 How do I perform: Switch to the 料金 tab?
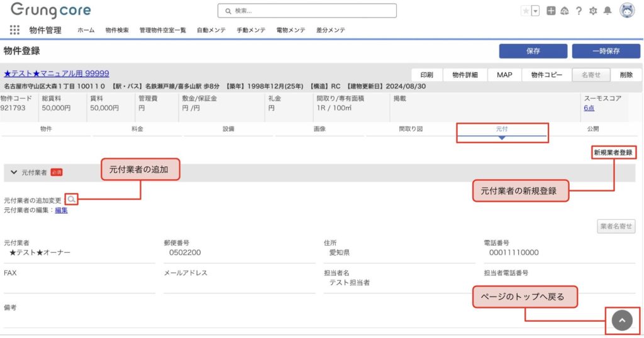coord(137,129)
